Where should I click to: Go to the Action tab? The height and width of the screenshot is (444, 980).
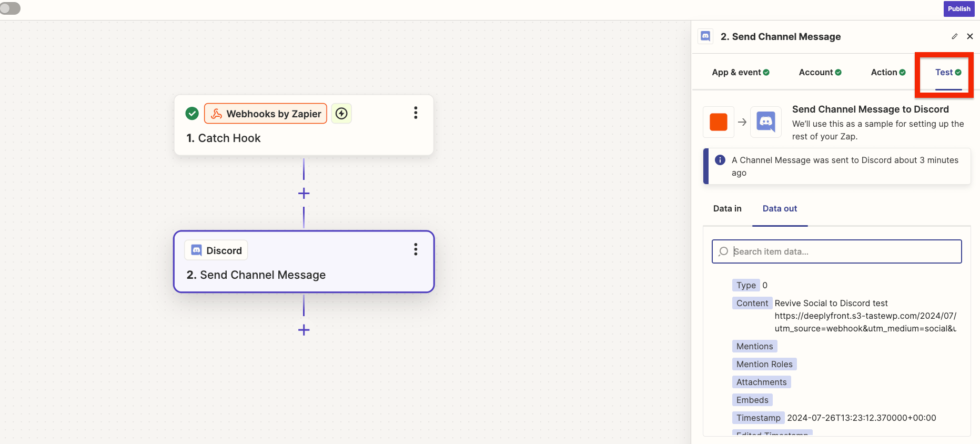click(887, 73)
